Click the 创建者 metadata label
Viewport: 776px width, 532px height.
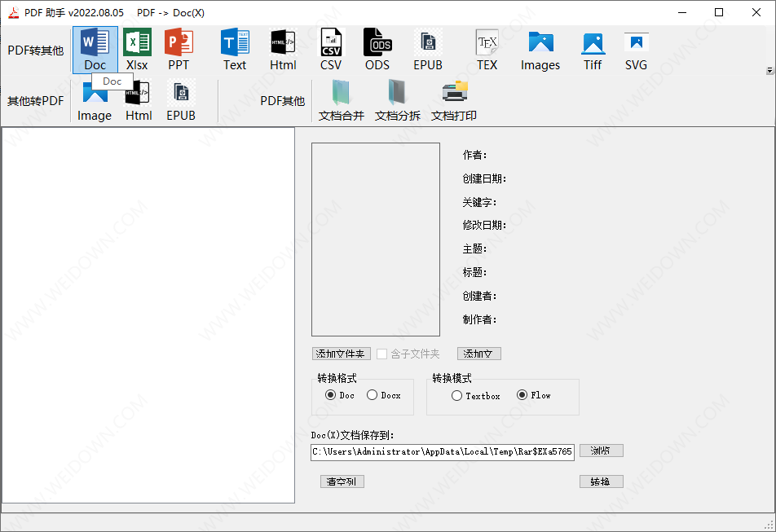(479, 296)
